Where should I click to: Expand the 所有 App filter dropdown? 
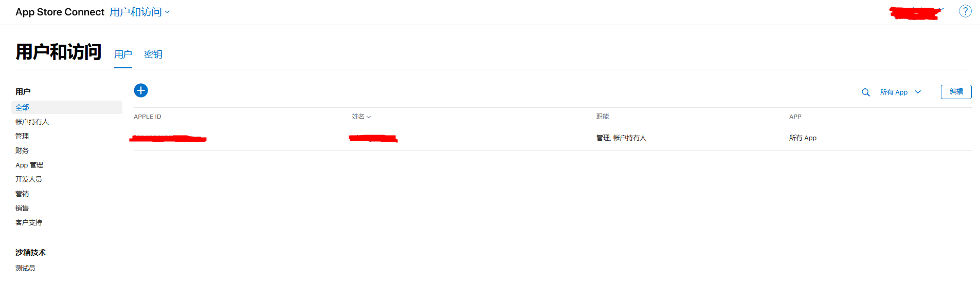(x=900, y=92)
